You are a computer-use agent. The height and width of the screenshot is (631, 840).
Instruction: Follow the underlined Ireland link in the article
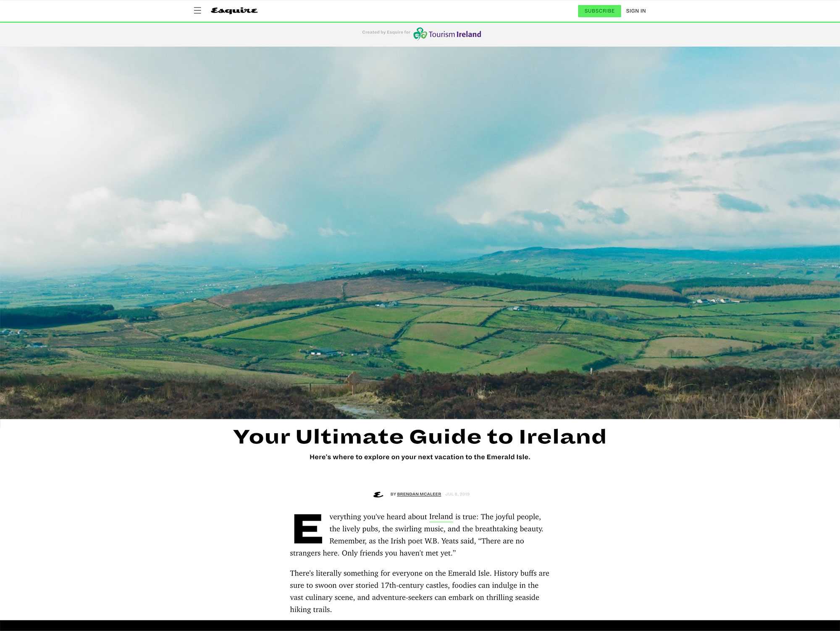[441, 517]
